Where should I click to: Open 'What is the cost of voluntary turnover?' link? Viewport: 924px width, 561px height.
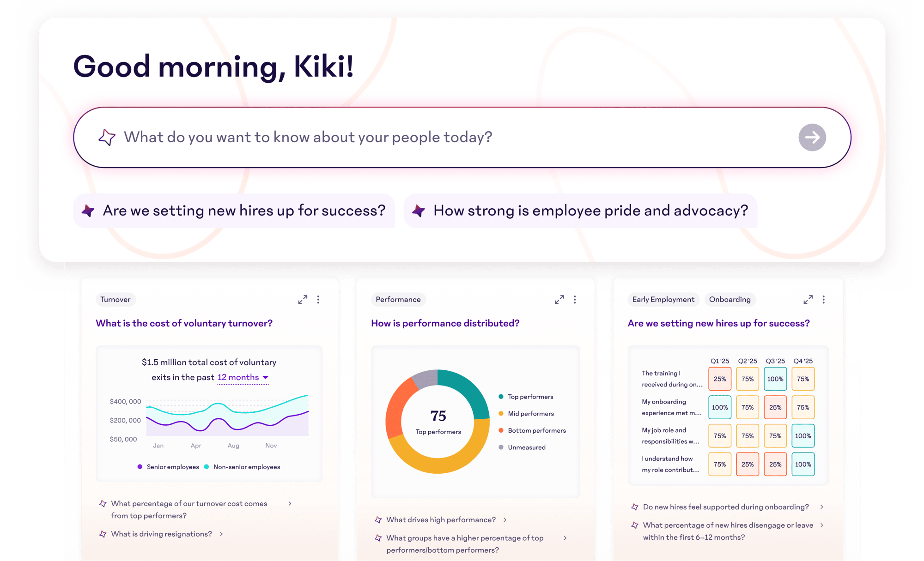[x=184, y=323]
